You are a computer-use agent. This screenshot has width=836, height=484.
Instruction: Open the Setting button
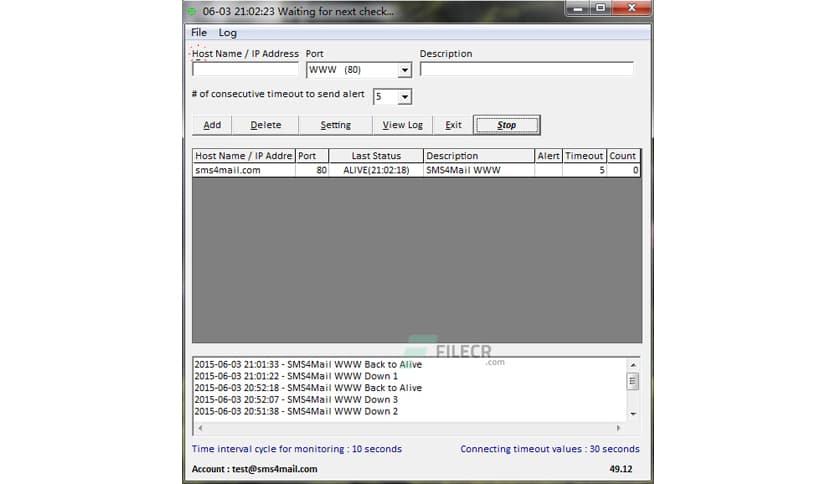coord(335,125)
